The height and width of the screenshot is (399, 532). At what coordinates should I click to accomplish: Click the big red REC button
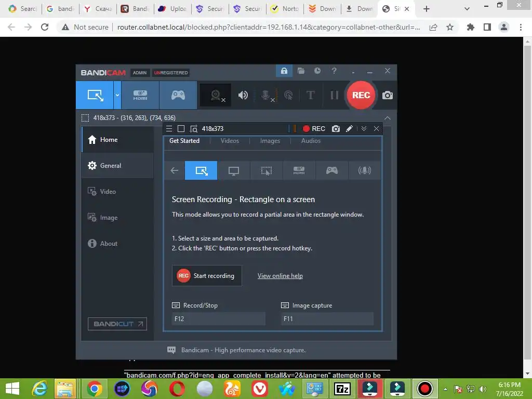361,95
